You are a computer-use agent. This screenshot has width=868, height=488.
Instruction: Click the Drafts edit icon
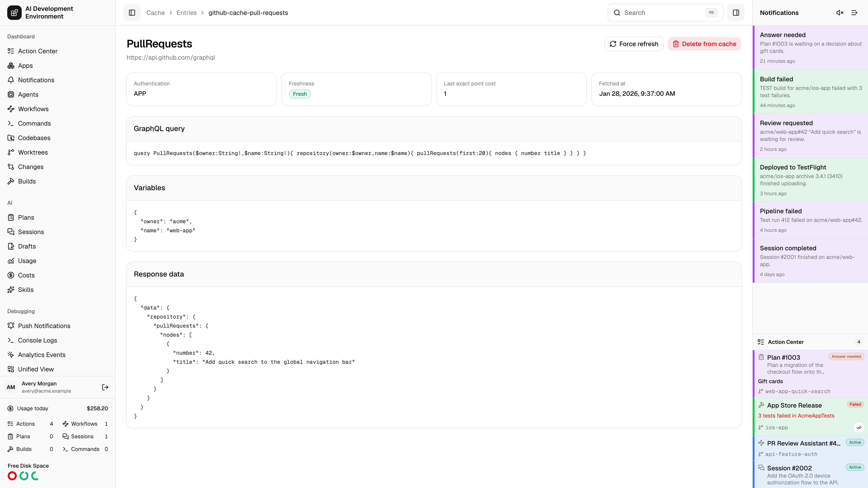click(11, 246)
